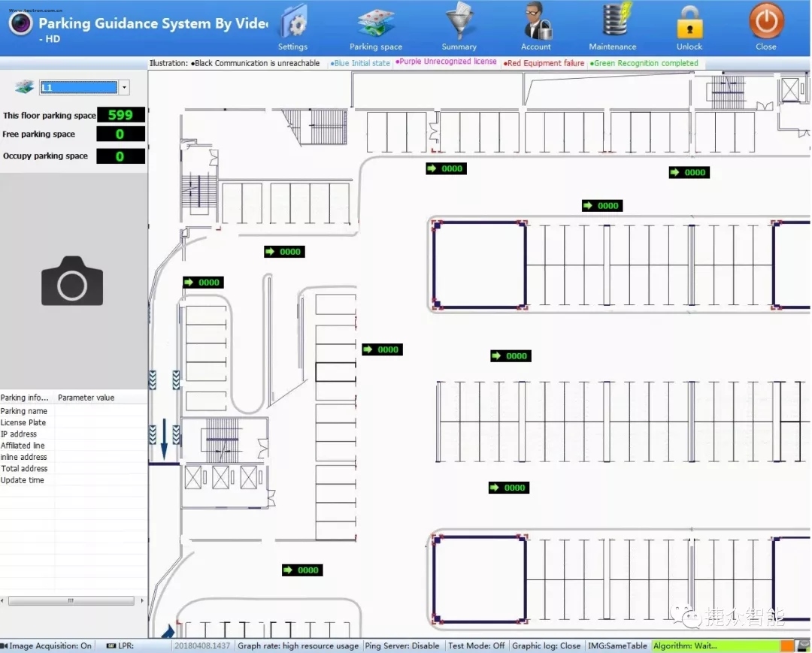The image size is (812, 653).
Task: Click the first dark-outlined parking block on map
Action: [x=480, y=265]
